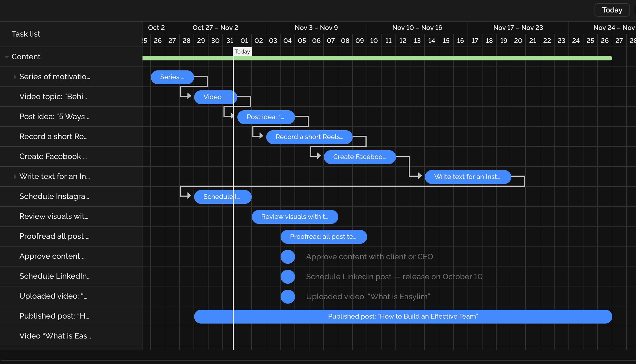Click the "Nov 10 – Nov 16" week header
Viewport: 636px width, 364px height.
tap(417, 28)
